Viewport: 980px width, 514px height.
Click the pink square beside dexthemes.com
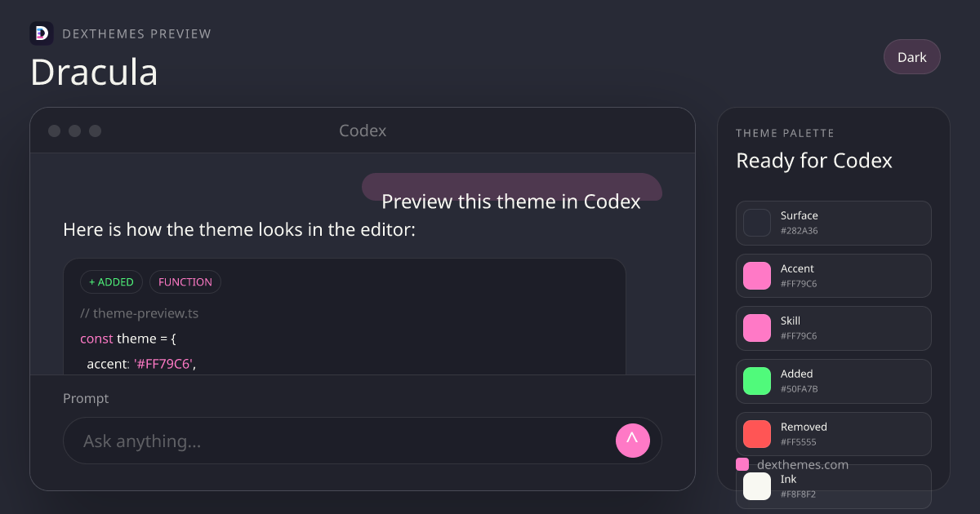pyautogui.click(x=742, y=464)
